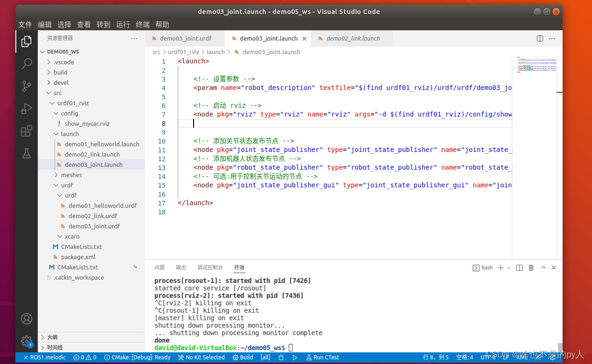Create a new terminal with plus icon
Viewport: 592px width, 364px height.
501,268
